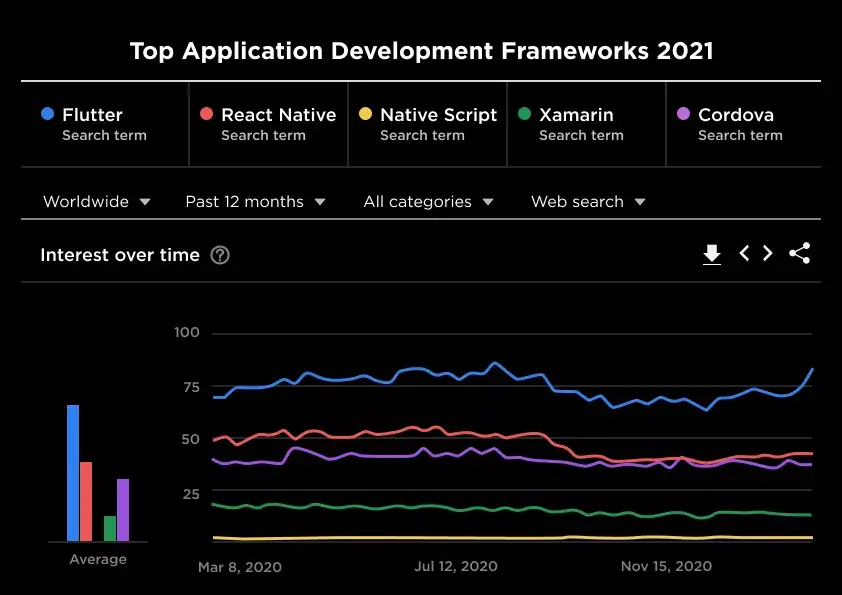The width and height of the screenshot is (842, 595).
Task: Click the blue Flutter color dot
Action: [47, 114]
